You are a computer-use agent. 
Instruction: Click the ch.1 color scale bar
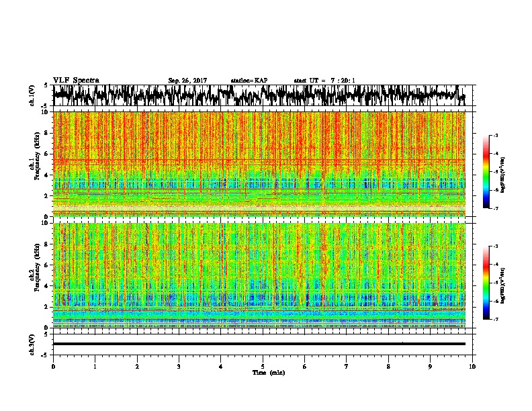(486, 172)
